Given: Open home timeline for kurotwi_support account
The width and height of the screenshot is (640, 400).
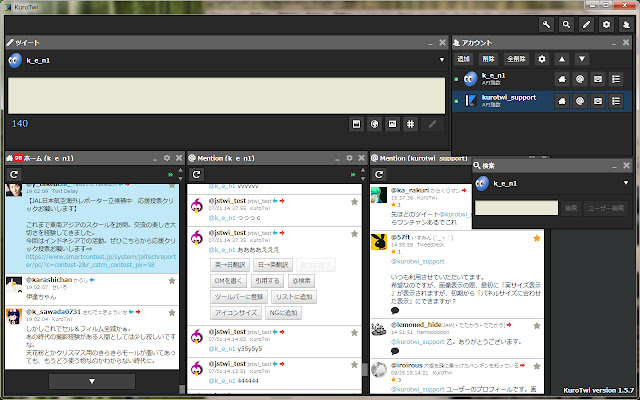Looking at the screenshot, I should click(562, 100).
